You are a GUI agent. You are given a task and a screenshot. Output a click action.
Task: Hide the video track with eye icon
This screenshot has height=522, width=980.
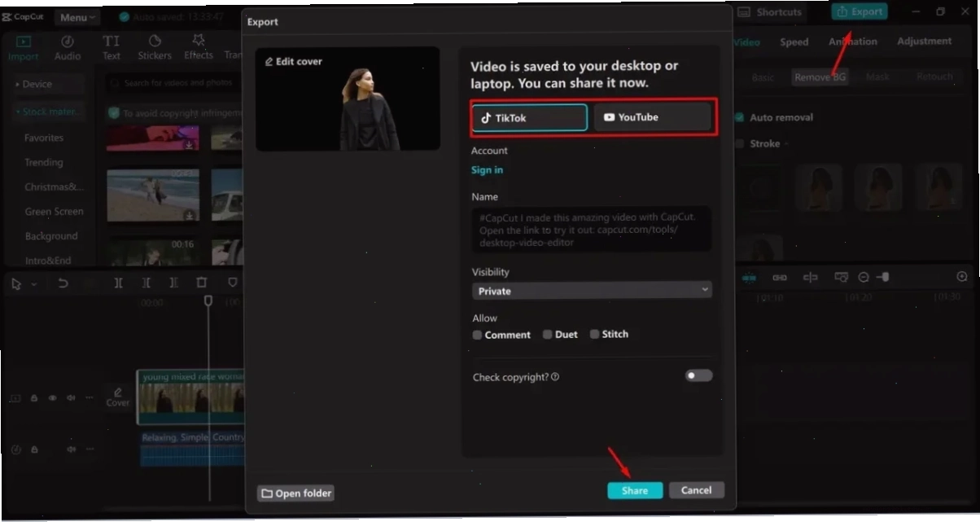click(53, 398)
